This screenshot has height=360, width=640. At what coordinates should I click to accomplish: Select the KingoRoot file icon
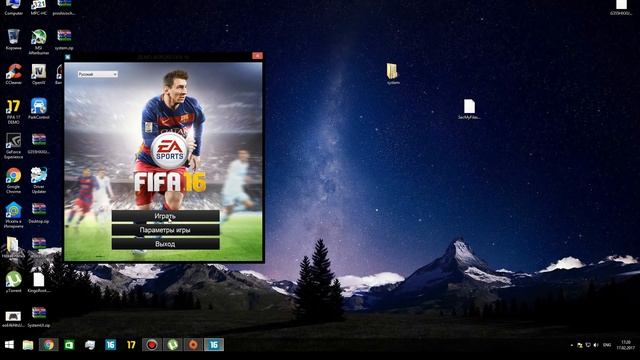coord(39,282)
